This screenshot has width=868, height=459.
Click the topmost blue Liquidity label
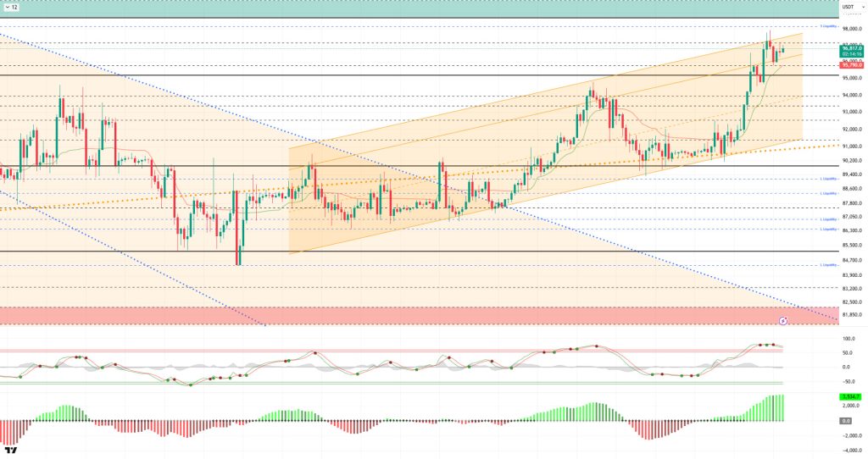(829, 26)
